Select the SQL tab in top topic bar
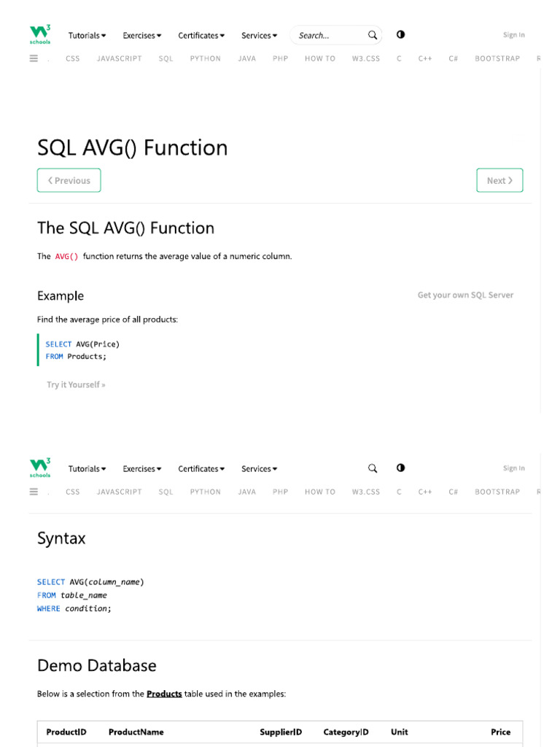 (x=166, y=58)
